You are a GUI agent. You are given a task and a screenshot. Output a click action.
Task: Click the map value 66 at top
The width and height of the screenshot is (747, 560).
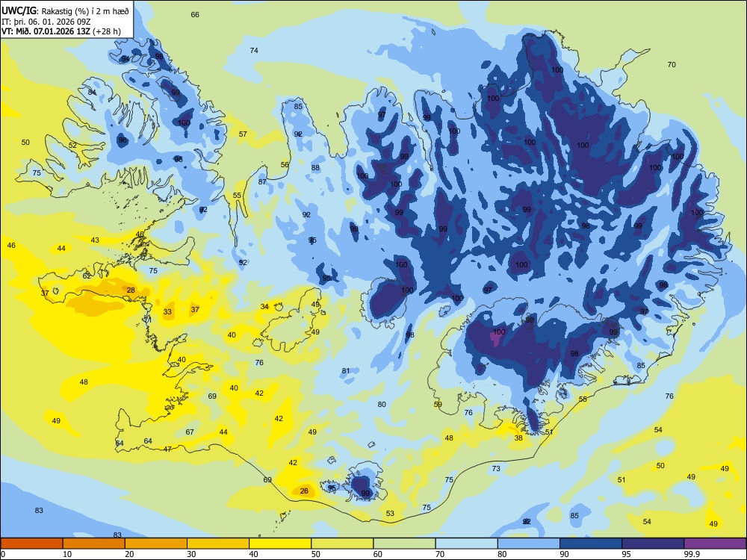click(195, 14)
